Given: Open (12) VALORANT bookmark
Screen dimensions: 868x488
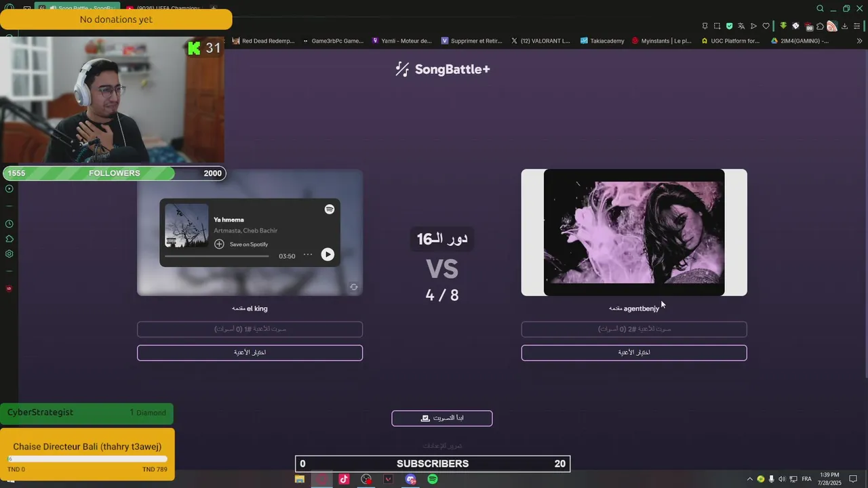Looking at the screenshot, I should tap(540, 41).
